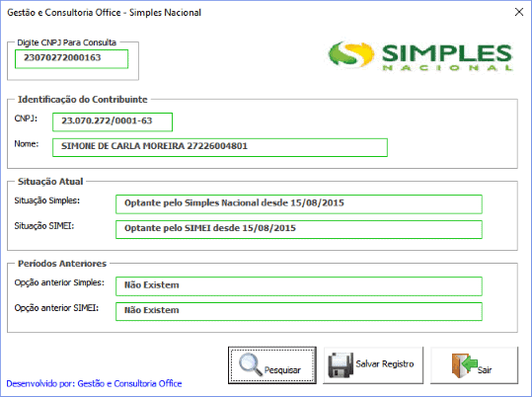Click the Simples Nacional logo
This screenshot has height=397, width=532.
[420, 56]
